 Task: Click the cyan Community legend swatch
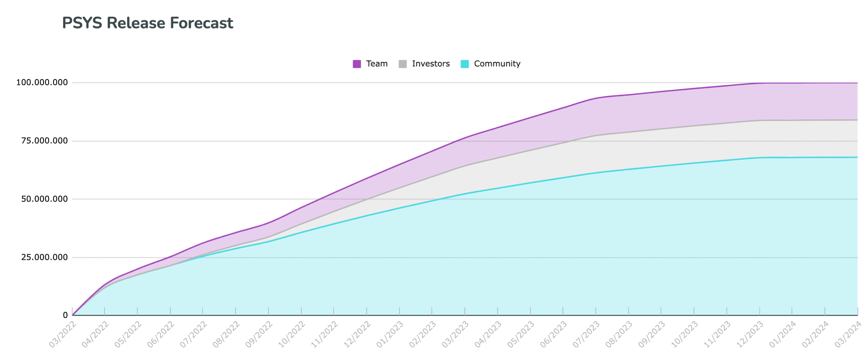[x=465, y=64]
